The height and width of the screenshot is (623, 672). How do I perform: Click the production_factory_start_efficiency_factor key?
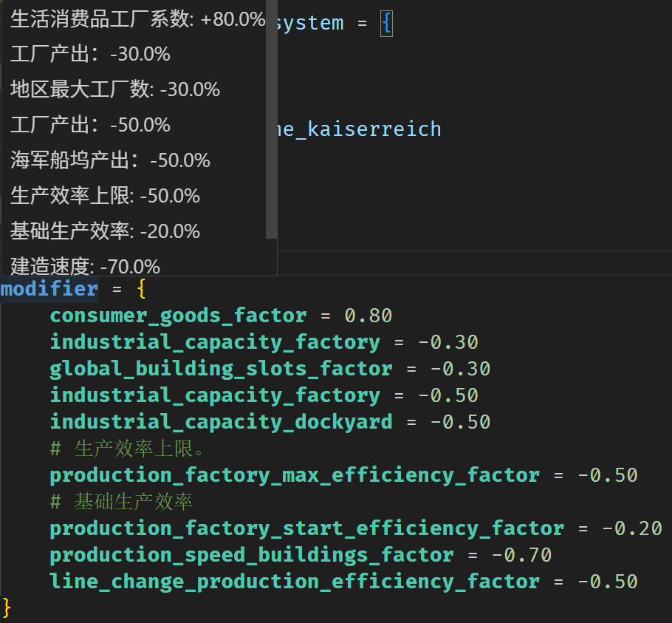point(307,528)
